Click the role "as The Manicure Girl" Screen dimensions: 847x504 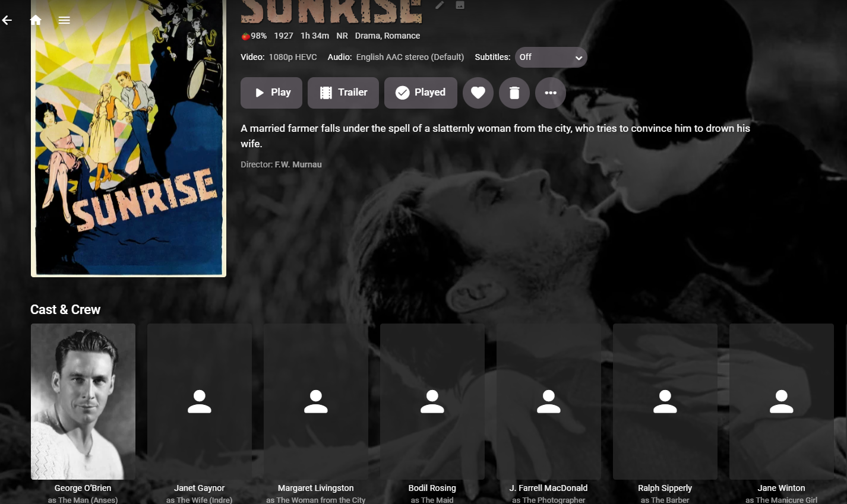(782, 500)
